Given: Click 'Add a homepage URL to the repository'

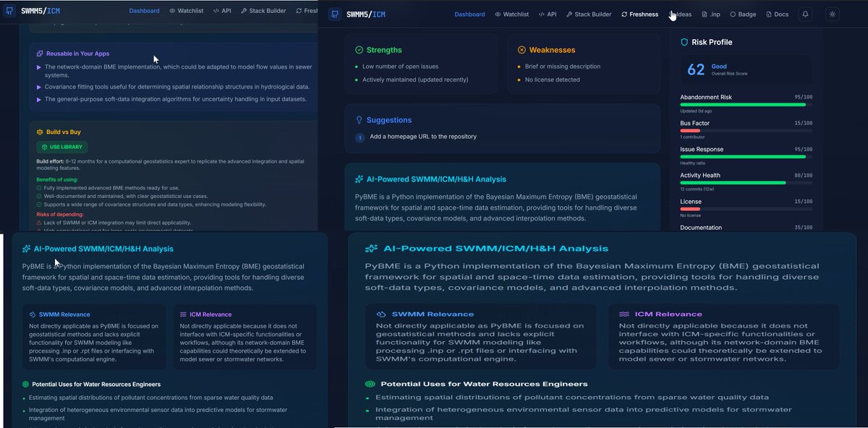Looking at the screenshot, I should (x=423, y=137).
